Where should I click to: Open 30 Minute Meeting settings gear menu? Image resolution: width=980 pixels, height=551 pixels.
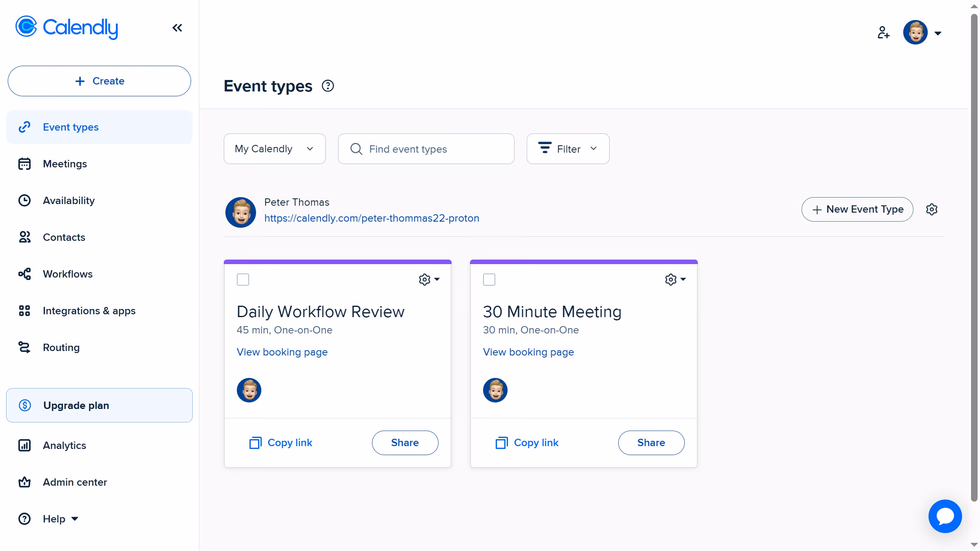675,280
